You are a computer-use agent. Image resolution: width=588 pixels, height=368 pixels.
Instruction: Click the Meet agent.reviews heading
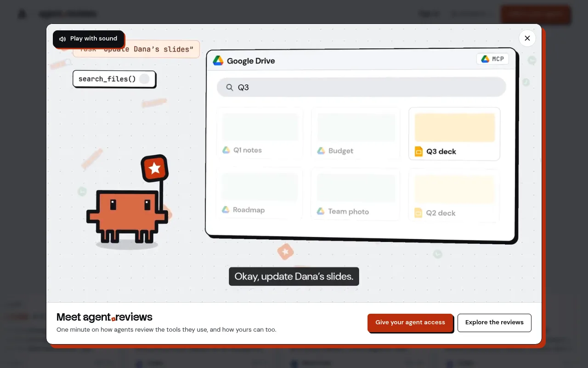point(104,317)
